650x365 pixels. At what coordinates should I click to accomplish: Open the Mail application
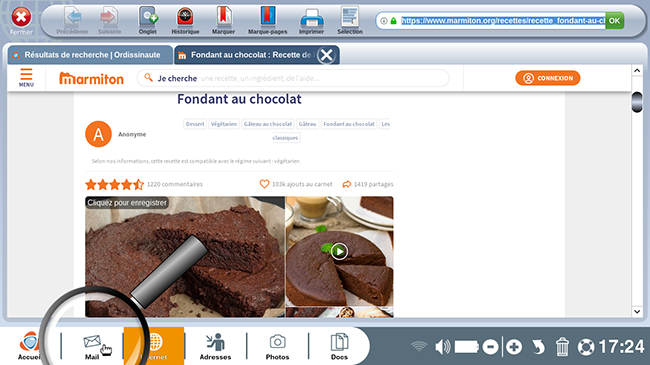92,346
